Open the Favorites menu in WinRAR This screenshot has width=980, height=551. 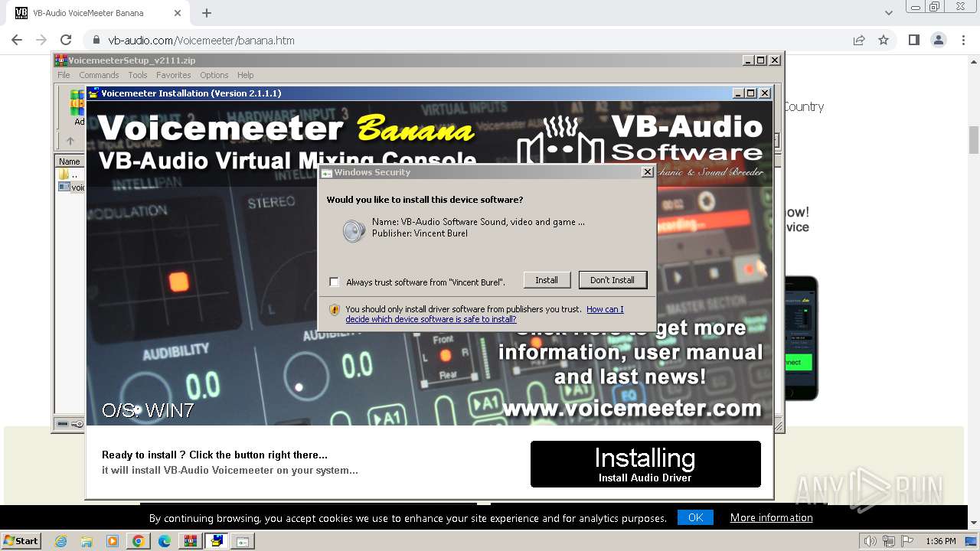click(x=174, y=75)
